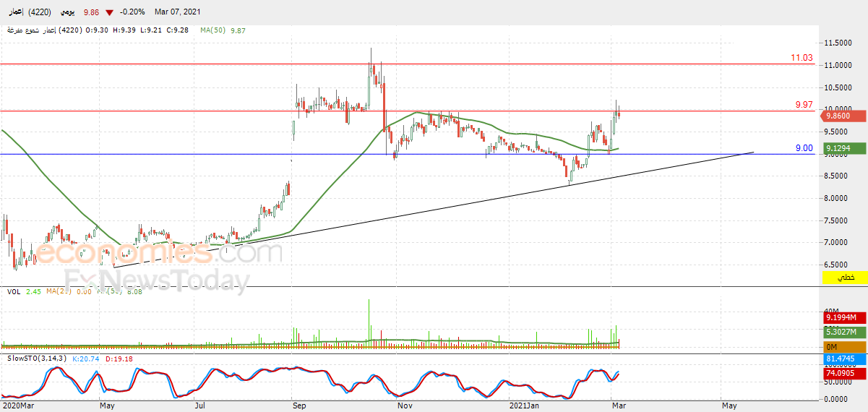Click the red down-arrow price change indicator
The image size is (868, 412).
click(x=109, y=12)
